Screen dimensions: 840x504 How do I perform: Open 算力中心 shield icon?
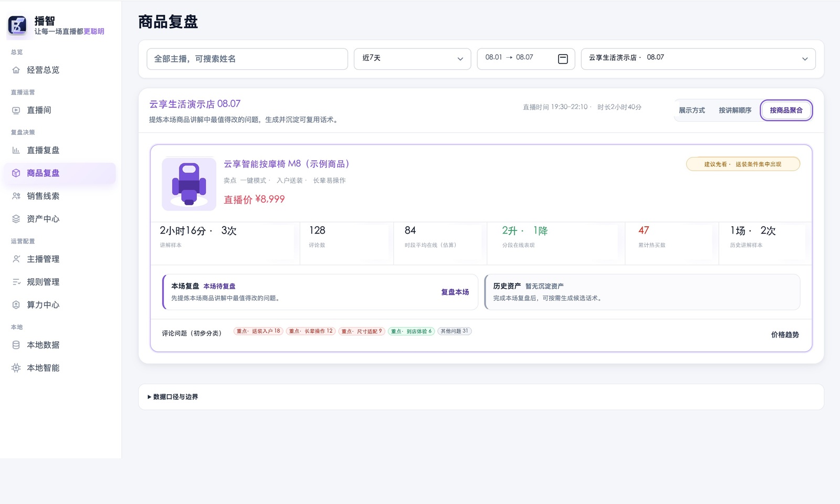coord(16,304)
